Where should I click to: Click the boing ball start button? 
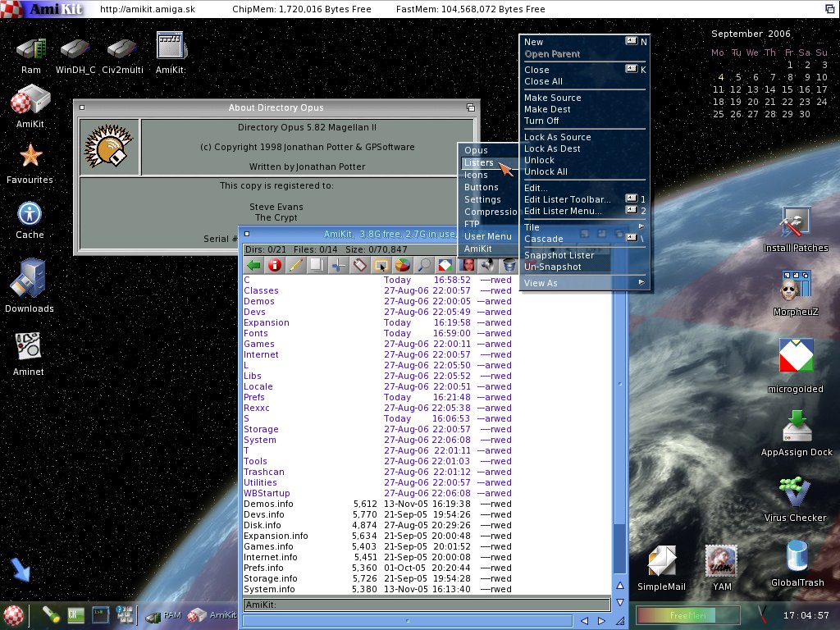tap(13, 615)
